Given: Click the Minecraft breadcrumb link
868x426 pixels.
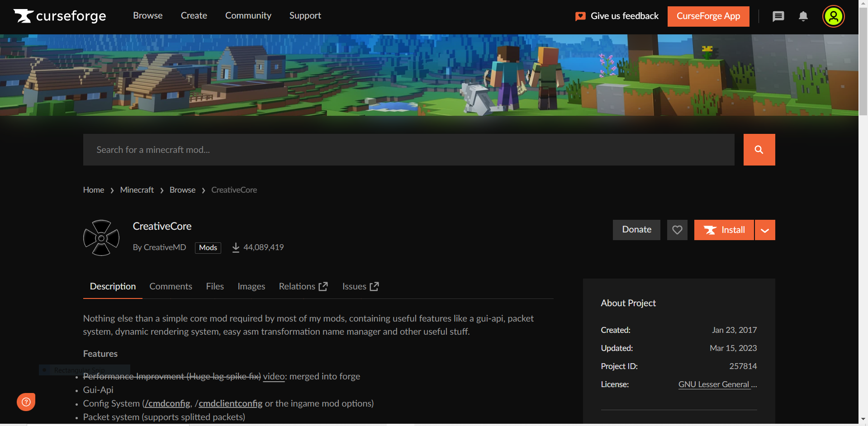Looking at the screenshot, I should point(137,190).
